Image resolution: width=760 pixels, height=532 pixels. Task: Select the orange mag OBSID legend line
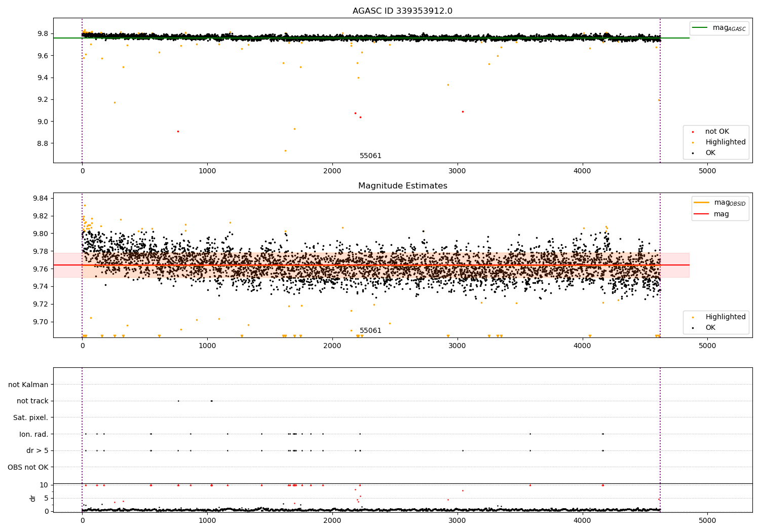click(x=702, y=203)
